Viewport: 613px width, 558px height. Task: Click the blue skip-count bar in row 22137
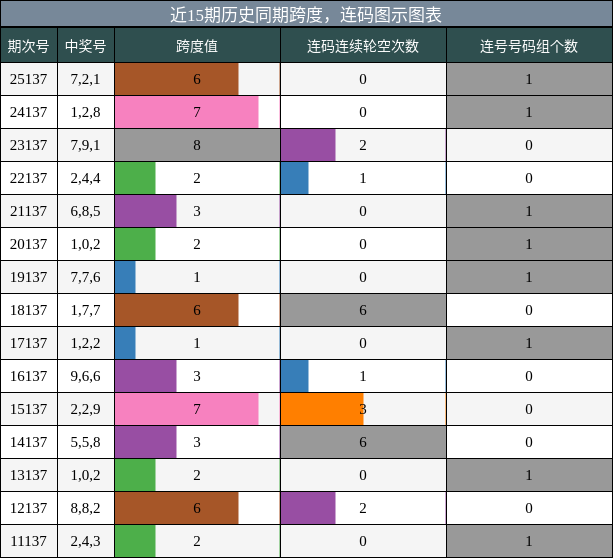(295, 178)
